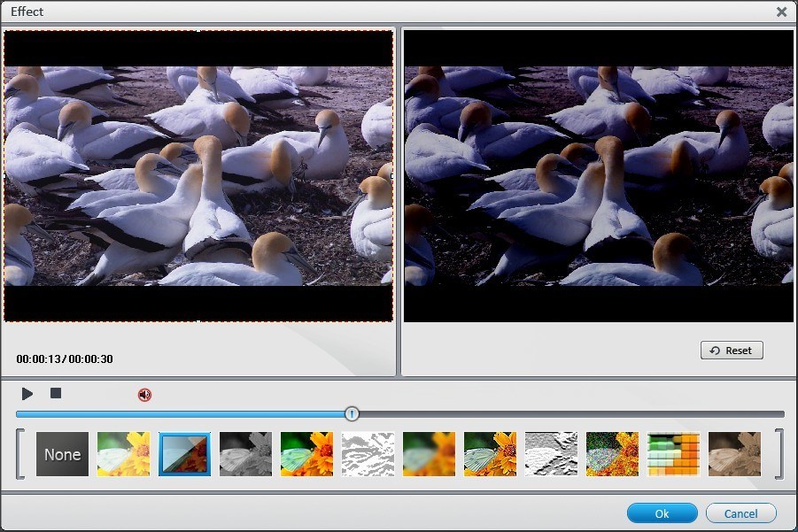Apply the grayscale effect

click(244, 454)
